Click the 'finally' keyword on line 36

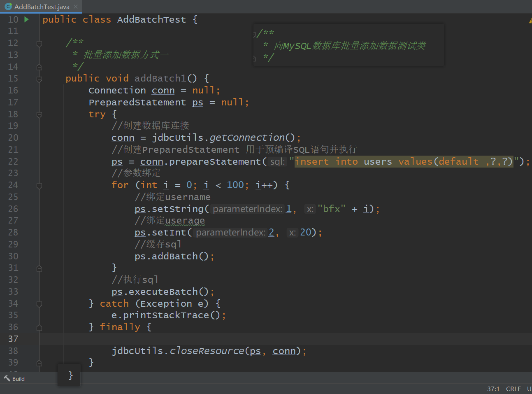click(x=120, y=327)
